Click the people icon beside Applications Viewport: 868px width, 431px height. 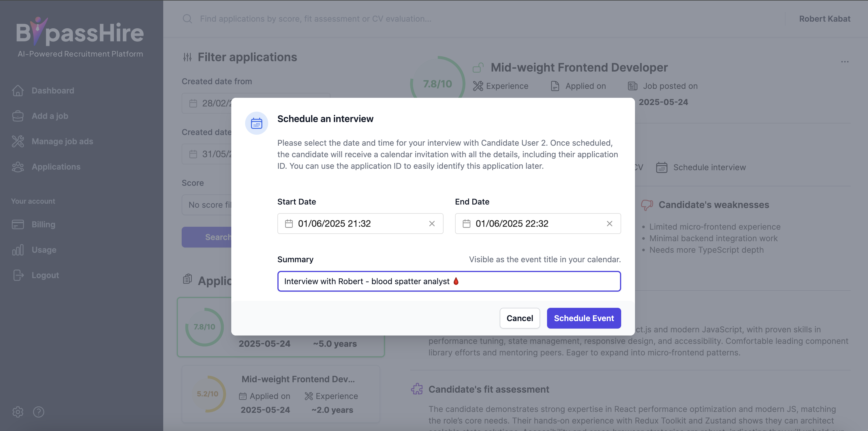coord(18,167)
